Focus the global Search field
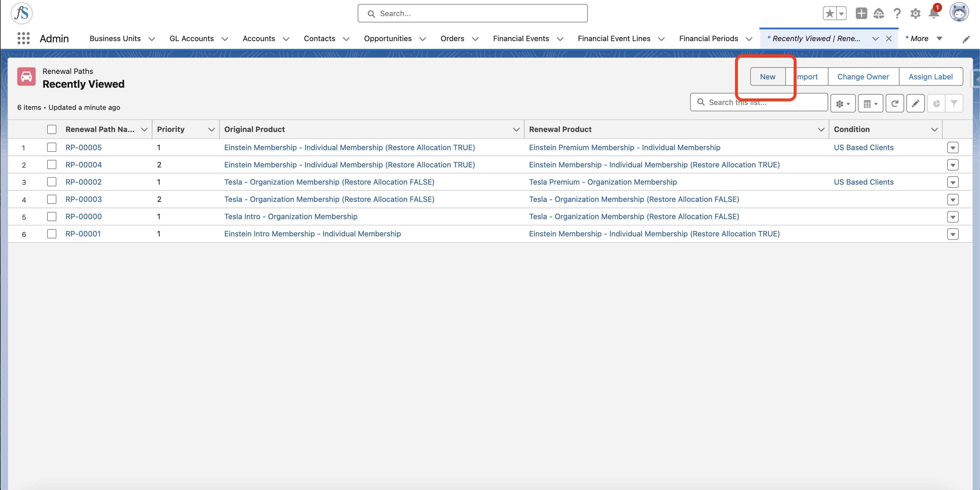Viewport: 980px width, 490px height. click(472, 13)
